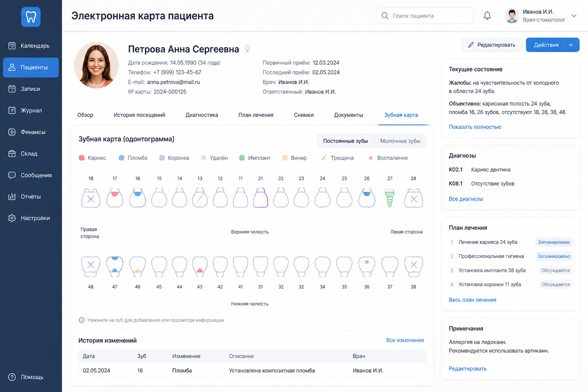
Task: Select lower tooth 36 with inflammation
Action: pos(367,266)
